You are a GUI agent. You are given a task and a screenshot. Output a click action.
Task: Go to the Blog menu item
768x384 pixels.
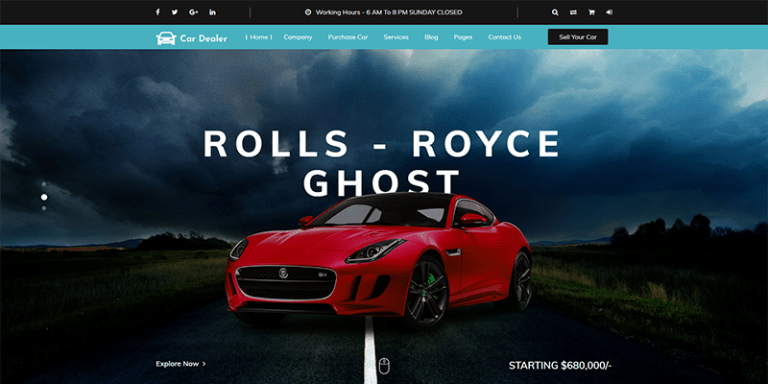coord(432,37)
